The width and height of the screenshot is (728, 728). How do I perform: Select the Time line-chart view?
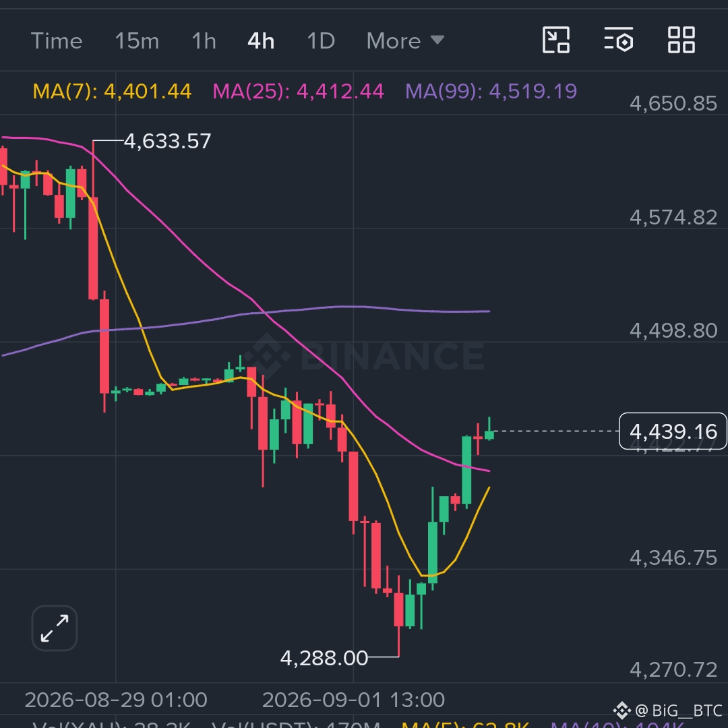[x=57, y=41]
